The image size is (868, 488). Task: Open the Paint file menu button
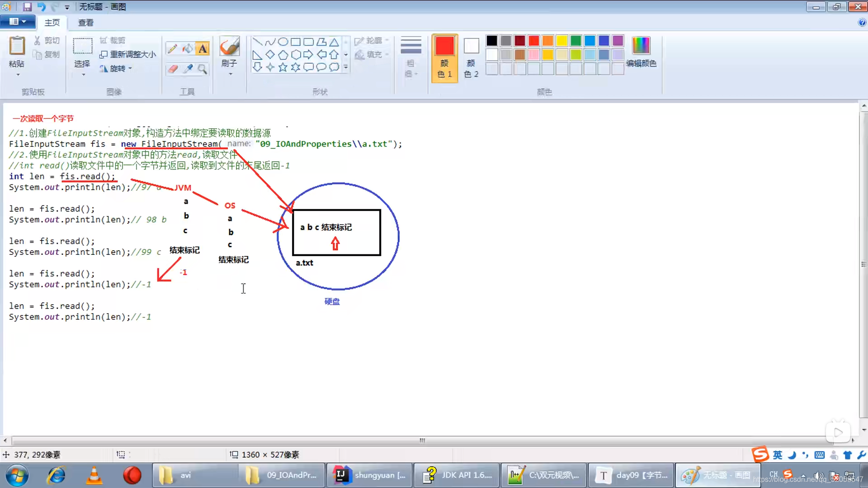(x=17, y=21)
